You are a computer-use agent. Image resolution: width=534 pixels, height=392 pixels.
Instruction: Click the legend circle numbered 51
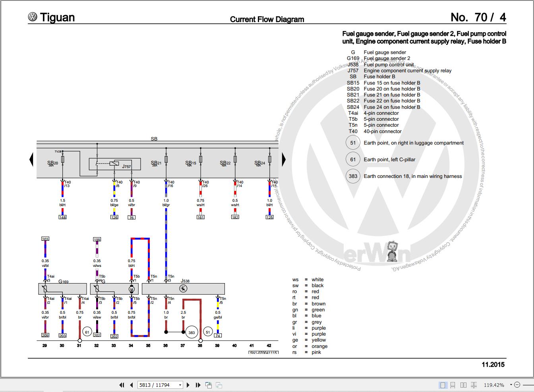pyautogui.click(x=353, y=143)
